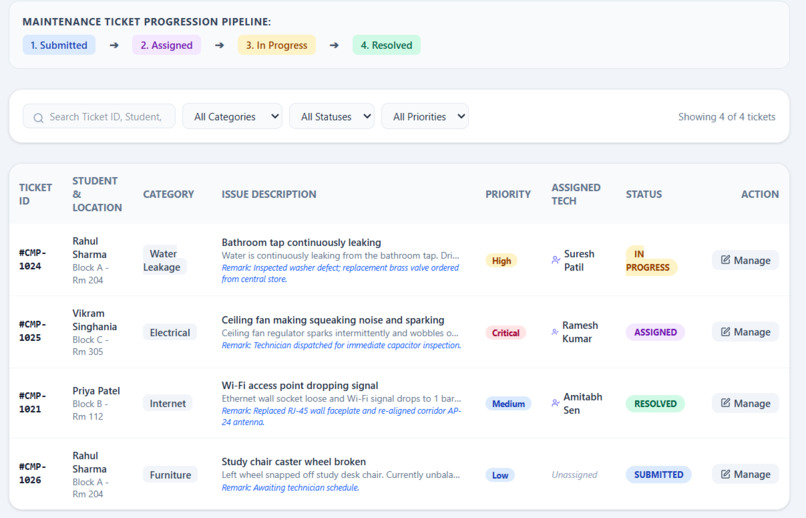
Task: Click the 1. Submitted pipeline stage
Action: pyautogui.click(x=59, y=45)
